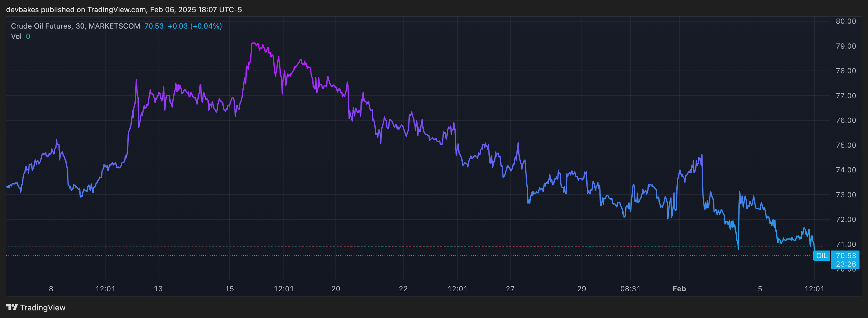Click date label 13 on time axis
The width and height of the screenshot is (868, 318).
[158, 289]
